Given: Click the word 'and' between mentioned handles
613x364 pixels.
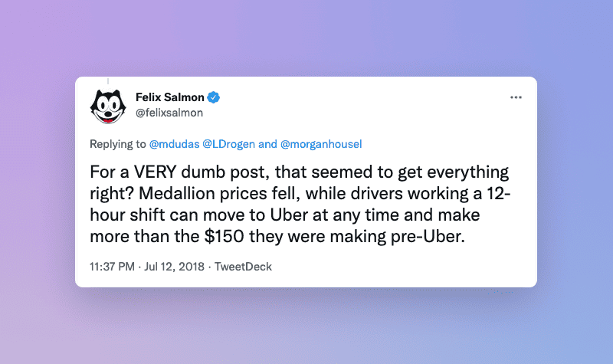Looking at the screenshot, I should coord(267,144).
